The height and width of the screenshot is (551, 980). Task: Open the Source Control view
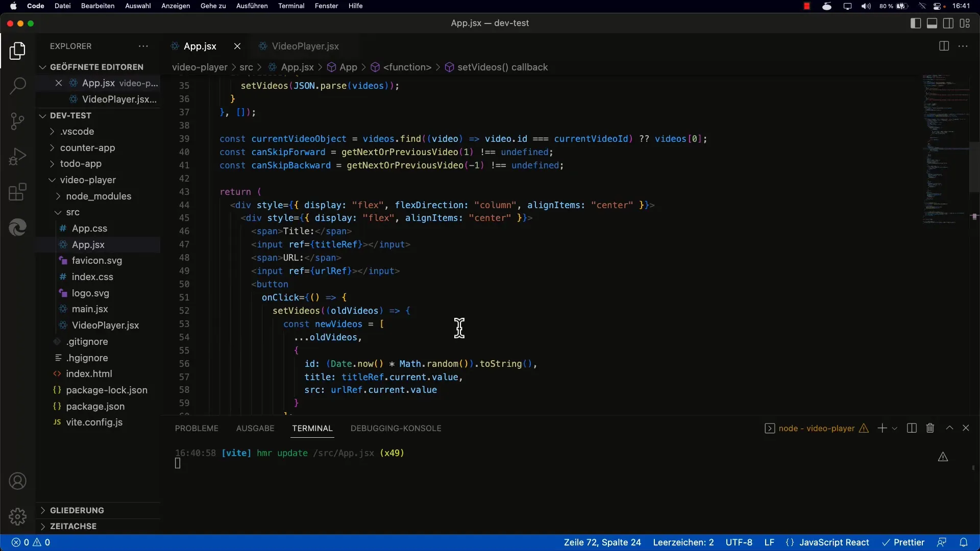[17, 121]
